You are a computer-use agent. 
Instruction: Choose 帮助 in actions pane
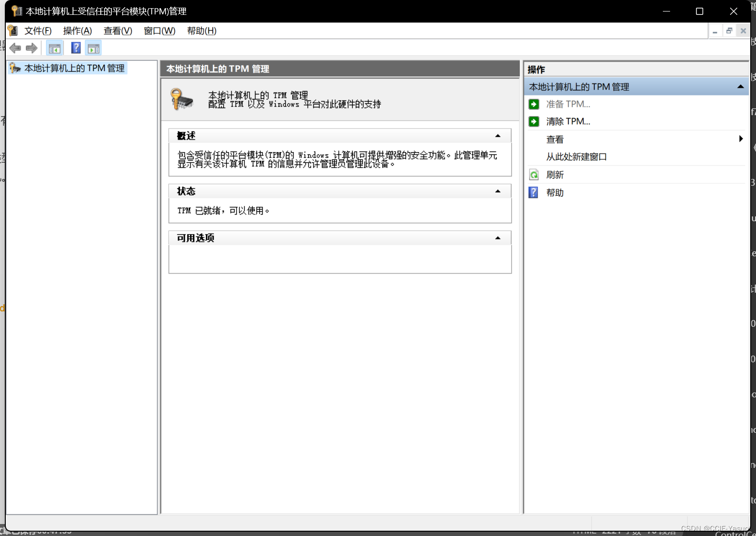click(x=555, y=192)
